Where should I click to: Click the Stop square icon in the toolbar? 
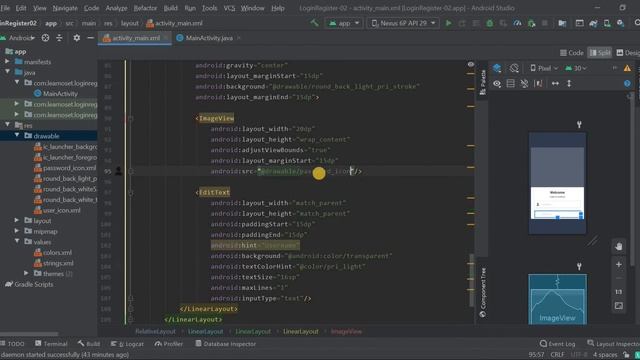tap(544, 23)
